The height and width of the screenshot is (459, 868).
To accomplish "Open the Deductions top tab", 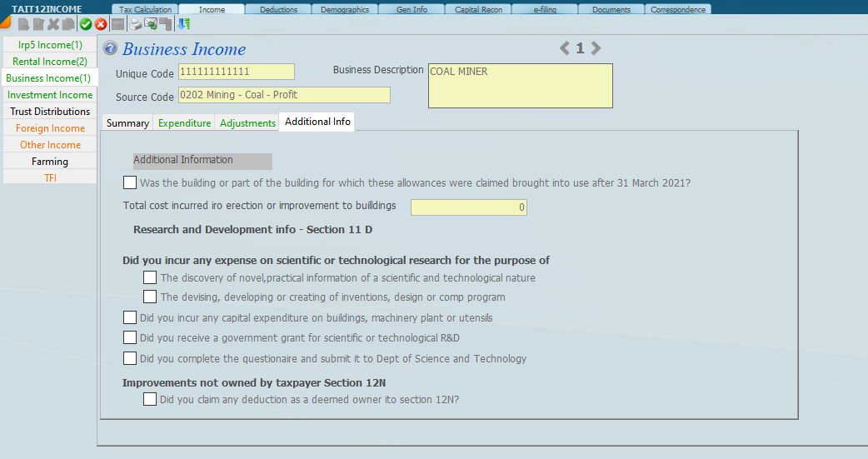I will point(279,9).
